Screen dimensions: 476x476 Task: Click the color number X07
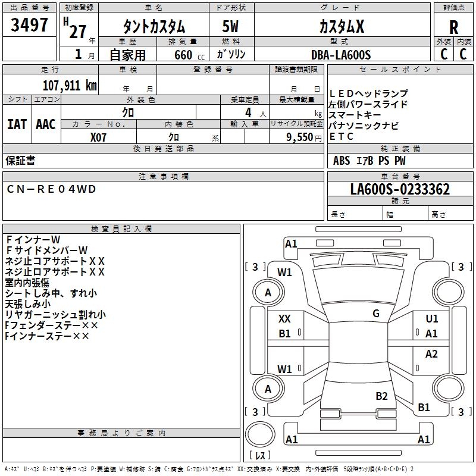coord(99,137)
